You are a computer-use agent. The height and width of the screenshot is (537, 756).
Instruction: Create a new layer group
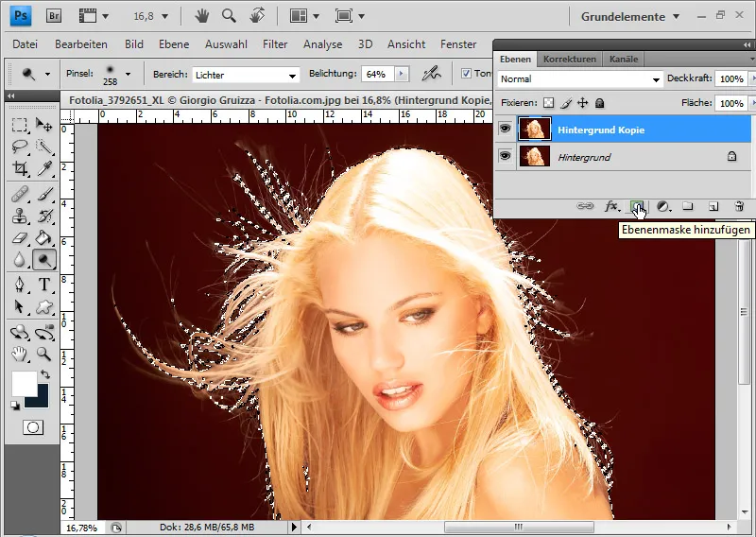tap(688, 206)
